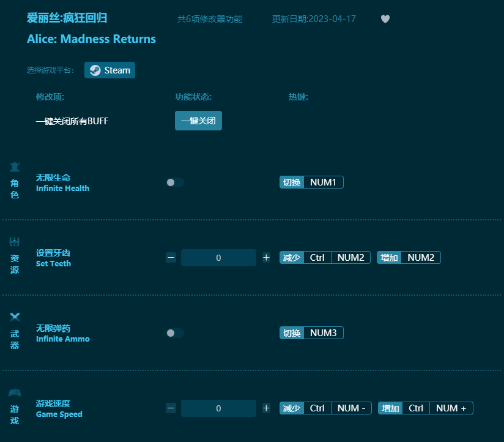Screen dimensions: 504x442
Task: Click the 武器 crossed swords icon
Action: point(15,317)
